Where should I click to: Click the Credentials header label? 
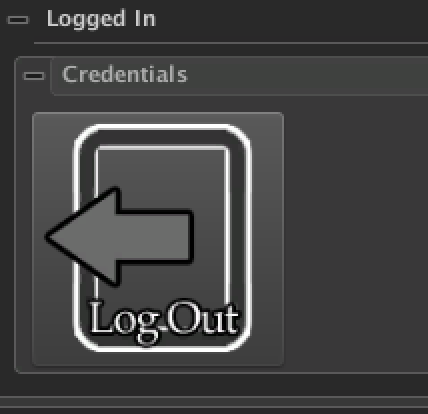click(x=125, y=74)
